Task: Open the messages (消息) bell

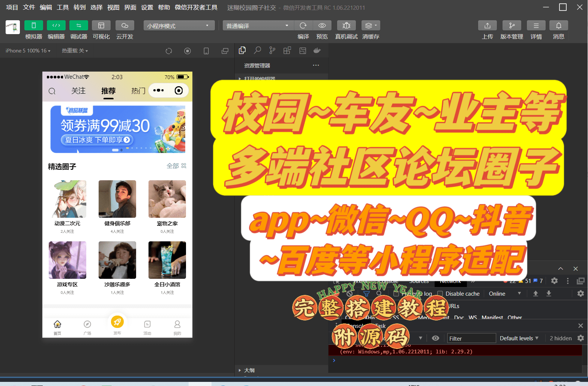Action: (x=559, y=25)
